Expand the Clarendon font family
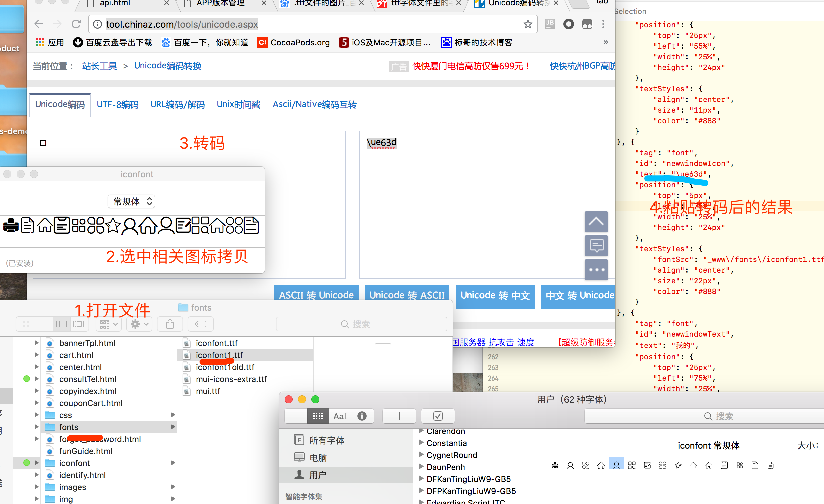The image size is (824, 504). (x=421, y=431)
